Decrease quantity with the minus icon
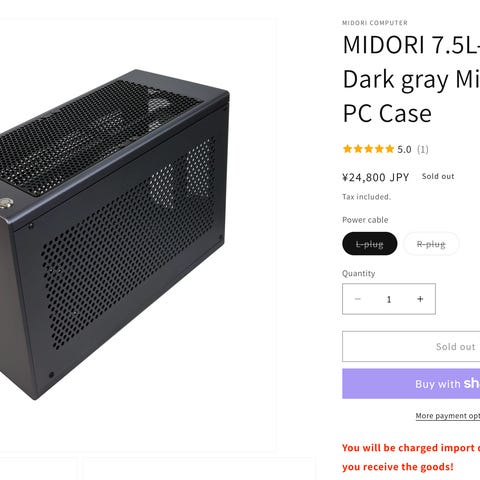Screen dimensions: 480x480 (x=358, y=299)
